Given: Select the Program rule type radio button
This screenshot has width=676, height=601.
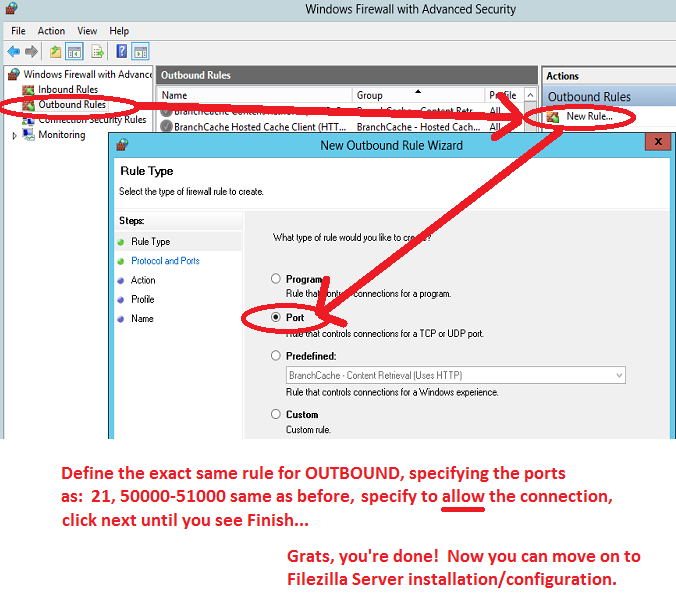Looking at the screenshot, I should [x=276, y=279].
